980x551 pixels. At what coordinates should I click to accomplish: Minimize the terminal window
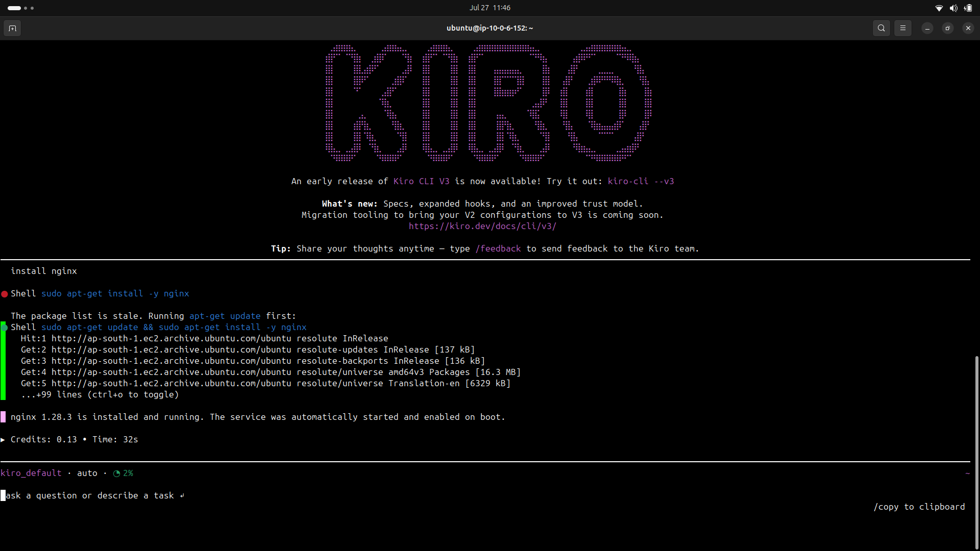927,28
